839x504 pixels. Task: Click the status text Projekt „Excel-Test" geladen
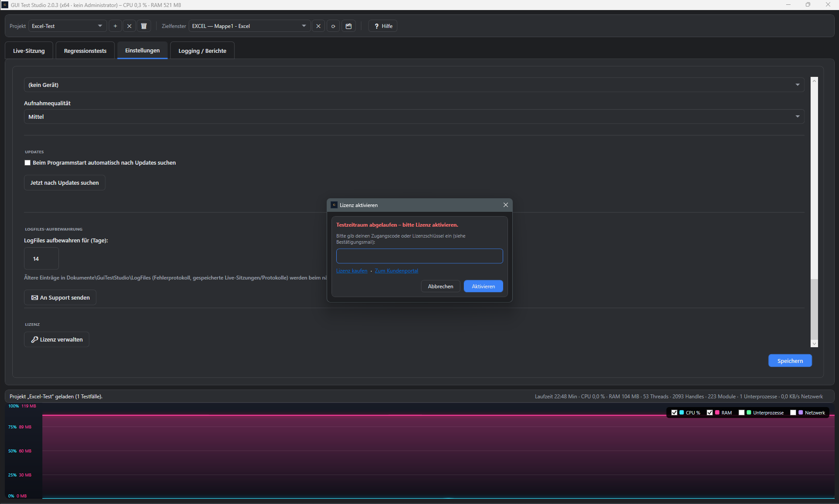point(56,397)
